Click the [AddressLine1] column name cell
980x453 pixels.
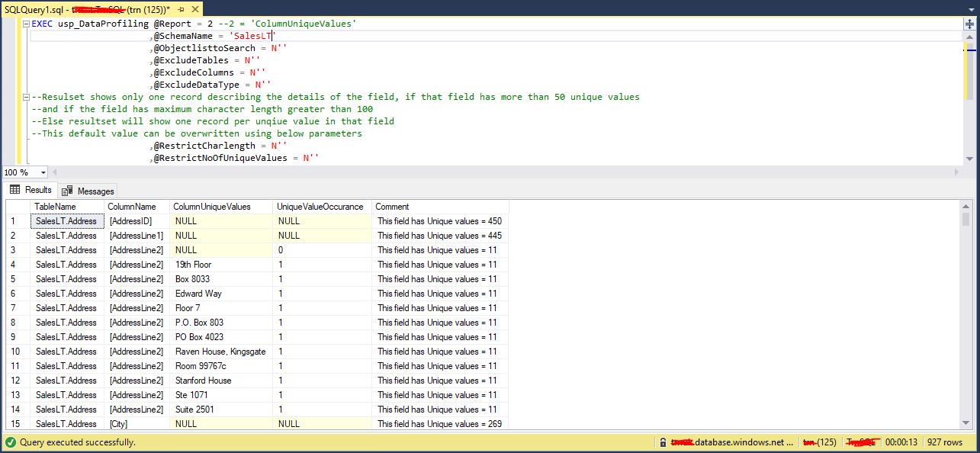pyautogui.click(x=137, y=236)
